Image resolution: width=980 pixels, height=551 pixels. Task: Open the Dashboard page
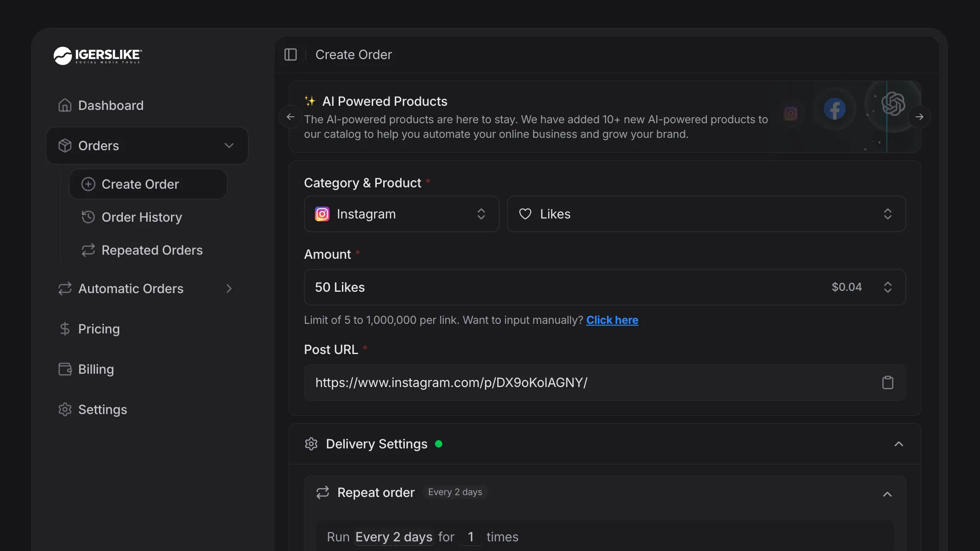[147, 105]
